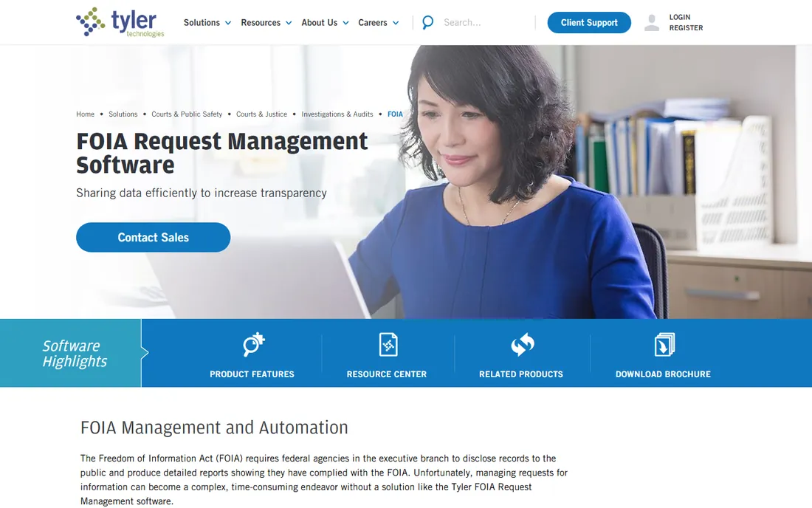Select the DOWNLOAD BROCHURE label
812x508 pixels.
pos(663,374)
